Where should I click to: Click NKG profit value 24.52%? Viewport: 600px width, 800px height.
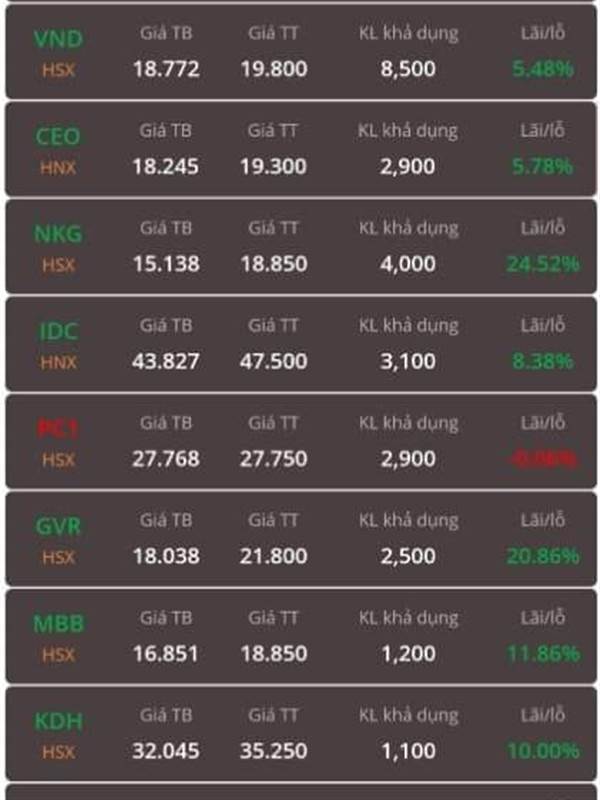click(543, 264)
